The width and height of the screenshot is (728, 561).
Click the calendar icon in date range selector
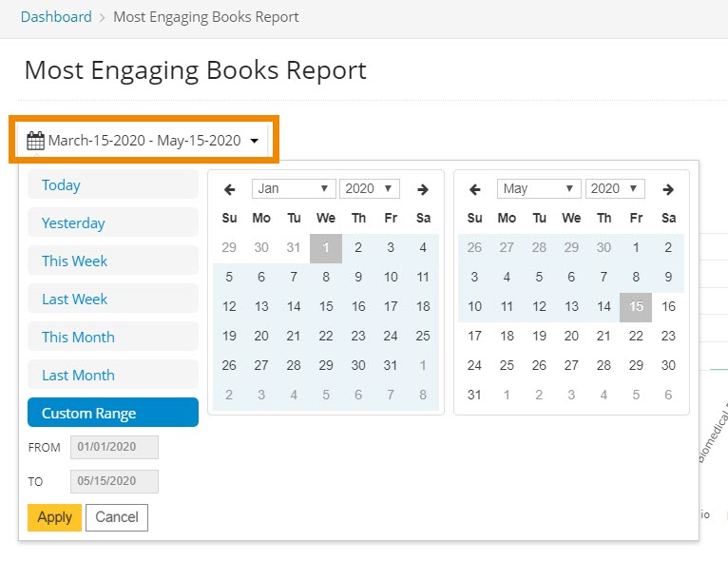[35, 141]
